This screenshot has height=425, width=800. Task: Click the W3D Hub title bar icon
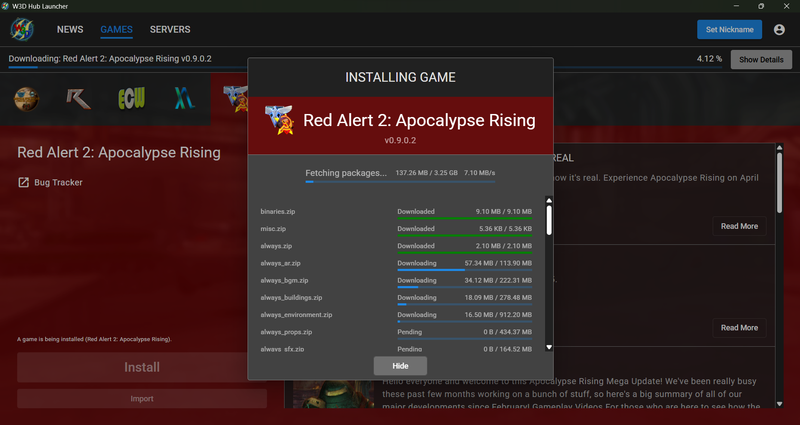click(5, 6)
